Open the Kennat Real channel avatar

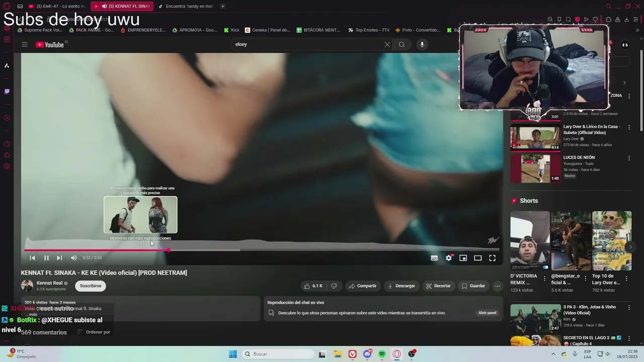pyautogui.click(x=27, y=286)
